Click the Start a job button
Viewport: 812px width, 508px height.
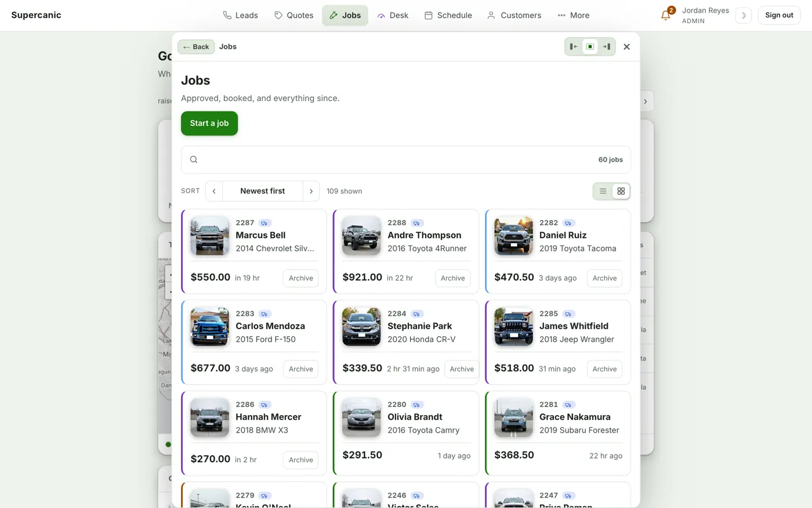tap(209, 124)
